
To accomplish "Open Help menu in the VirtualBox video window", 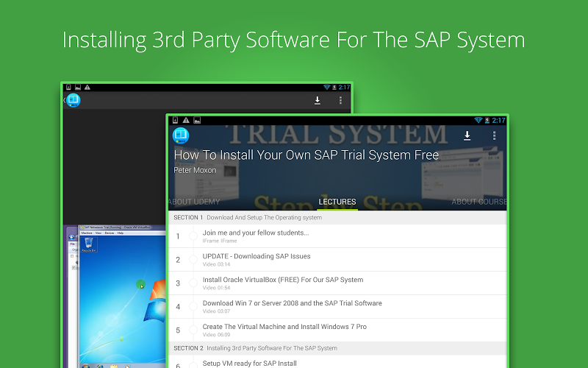I will coord(121,233).
